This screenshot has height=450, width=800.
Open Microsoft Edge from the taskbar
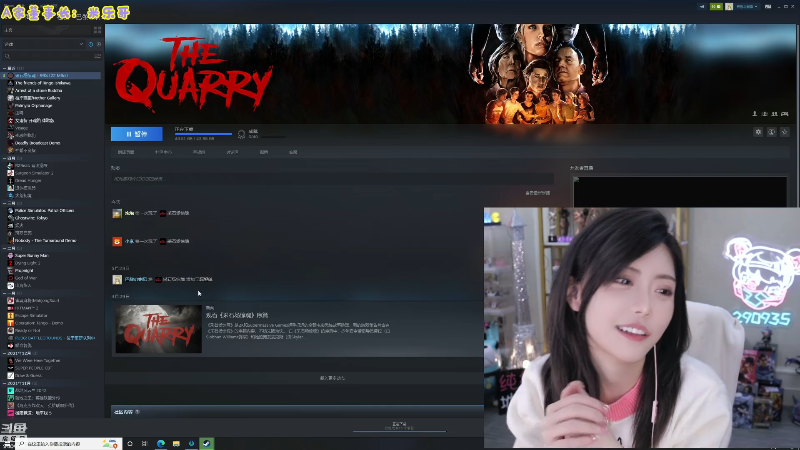coord(161,444)
